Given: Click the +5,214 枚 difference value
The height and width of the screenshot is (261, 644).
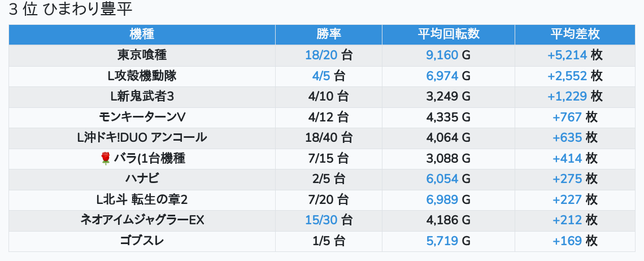Looking at the screenshot, I should (575, 55).
